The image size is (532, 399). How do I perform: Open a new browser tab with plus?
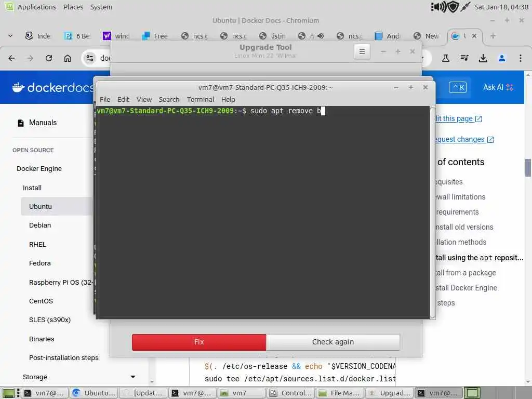coord(493,36)
